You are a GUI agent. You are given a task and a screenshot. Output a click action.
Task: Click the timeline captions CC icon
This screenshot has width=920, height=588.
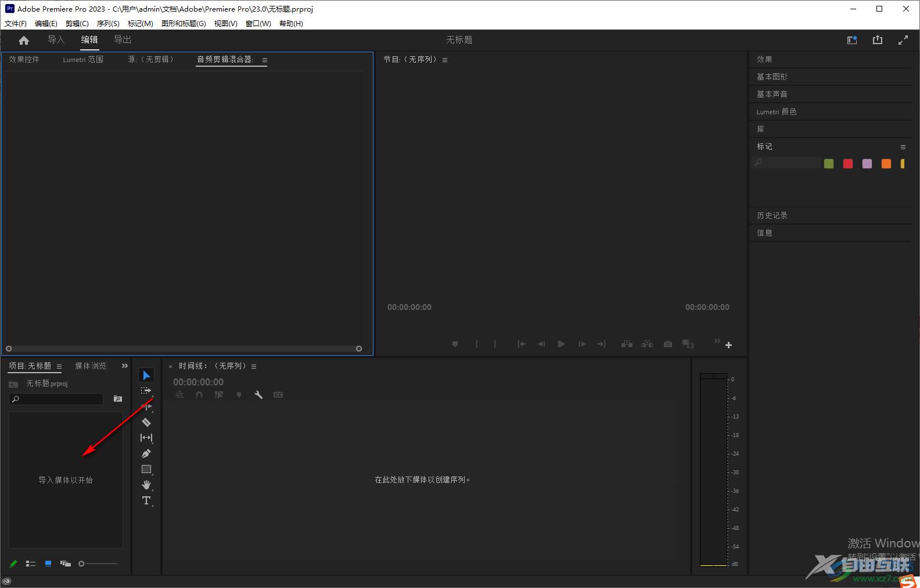tap(278, 395)
